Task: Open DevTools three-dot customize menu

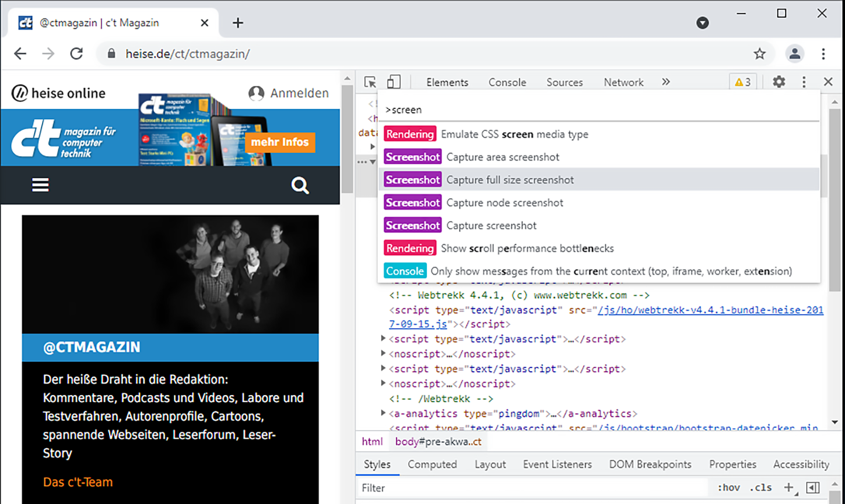Action: [x=804, y=82]
